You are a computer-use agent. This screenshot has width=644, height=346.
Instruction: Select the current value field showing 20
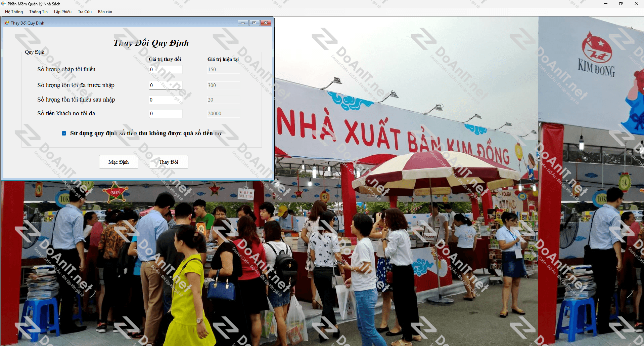(x=223, y=100)
